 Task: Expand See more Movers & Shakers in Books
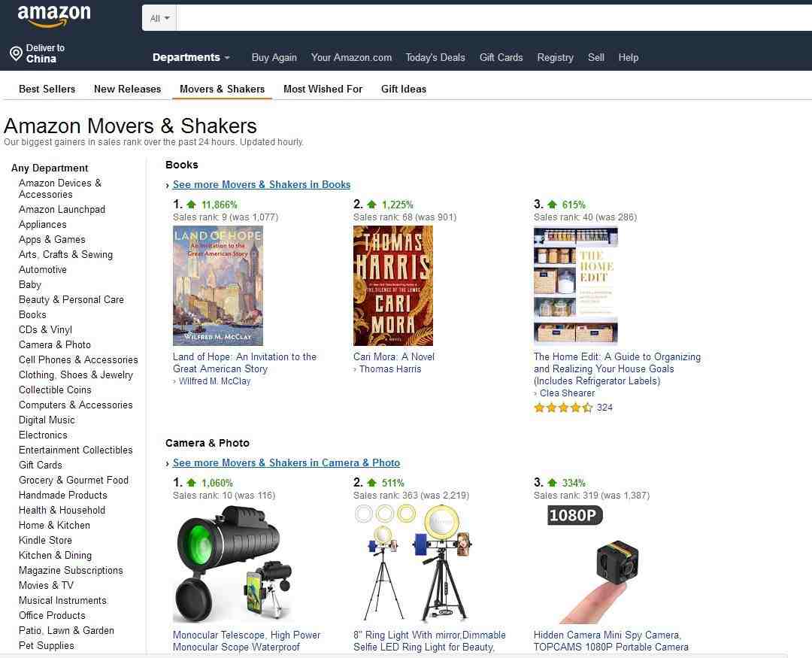262,184
